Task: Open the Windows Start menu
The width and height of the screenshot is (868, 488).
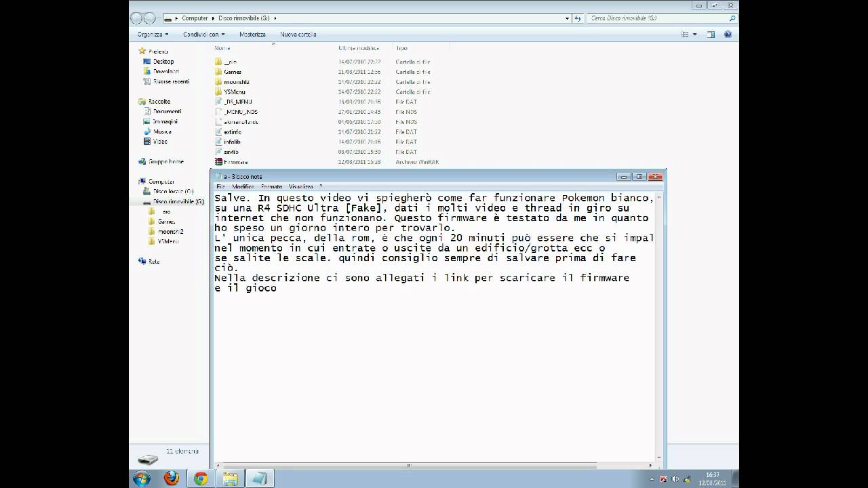Action: (142, 479)
